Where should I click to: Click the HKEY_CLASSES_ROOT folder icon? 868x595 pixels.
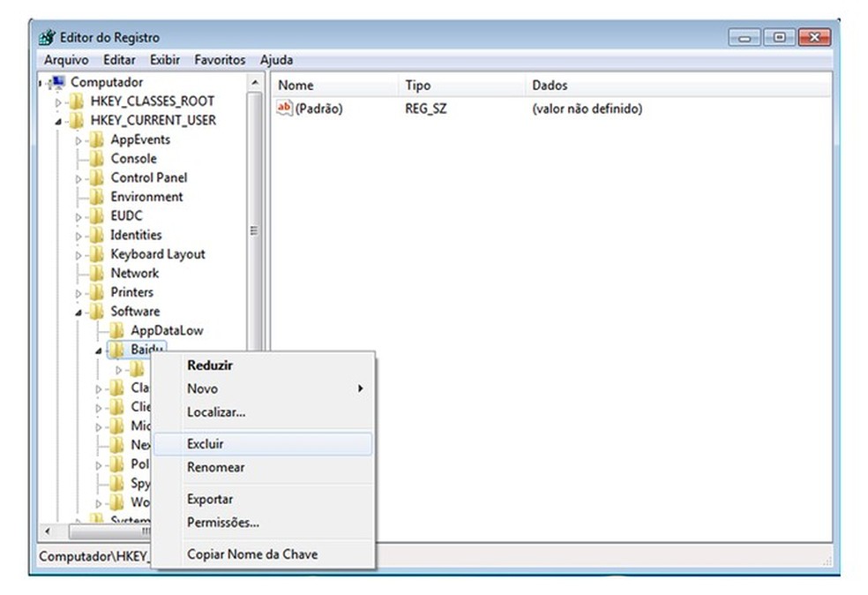tap(76, 102)
